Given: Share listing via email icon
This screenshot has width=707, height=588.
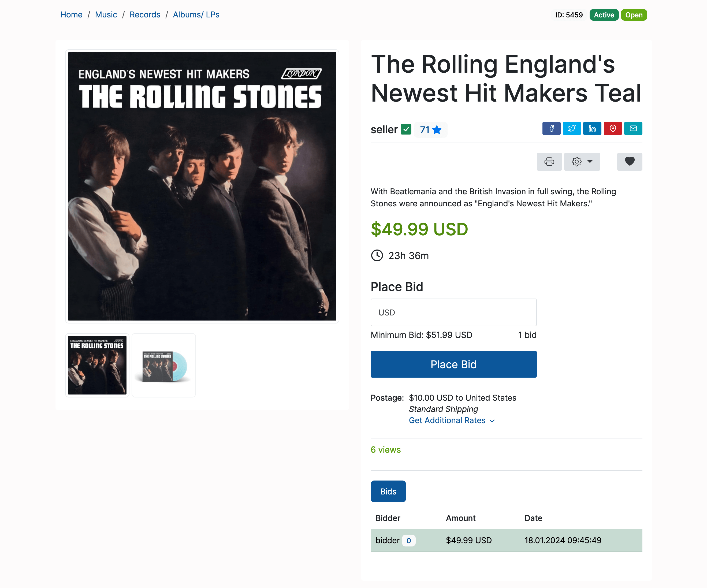Looking at the screenshot, I should (633, 128).
